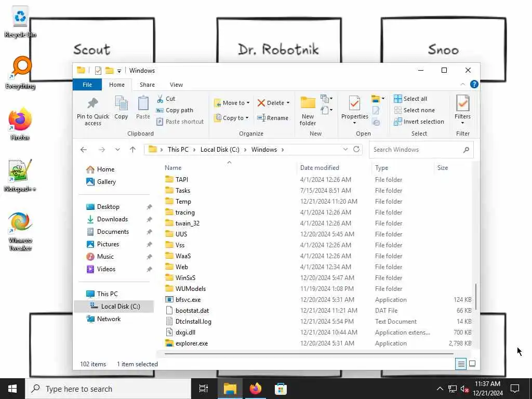The image size is (532, 399).
Task: Click the Paste ribbon icon
Action: click(143, 103)
